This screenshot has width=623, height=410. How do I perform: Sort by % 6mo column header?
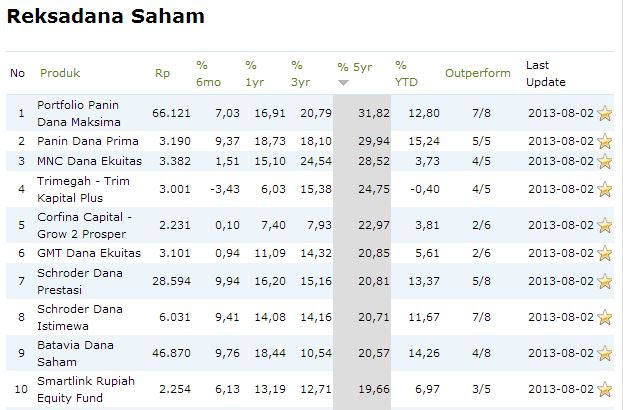208,73
